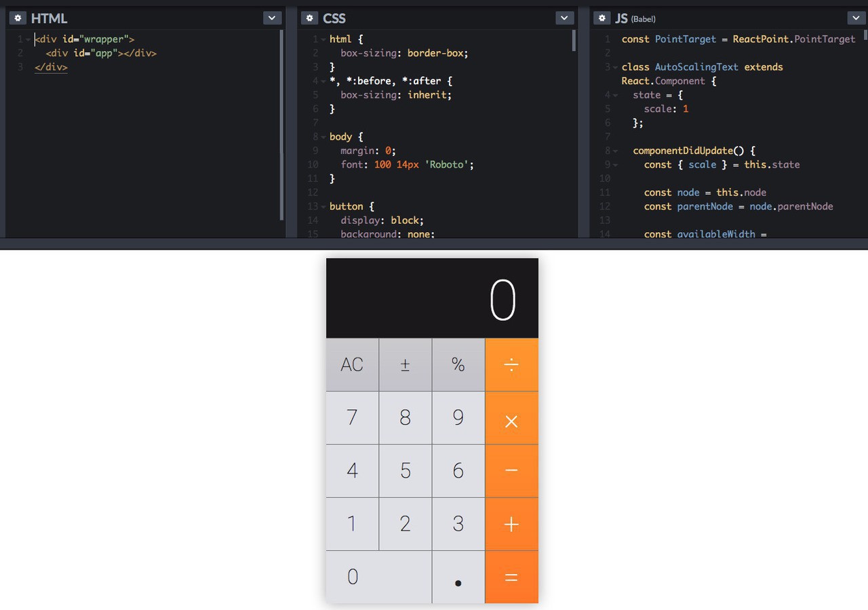Image resolution: width=868 pixels, height=610 pixels.
Task: Expand the HTML panel dropdown arrow
Action: (x=272, y=18)
